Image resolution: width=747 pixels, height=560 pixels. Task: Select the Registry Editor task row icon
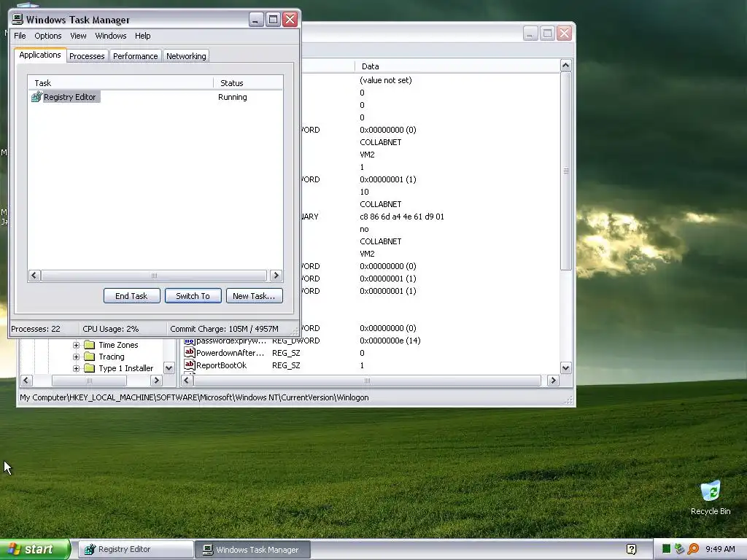(36, 97)
